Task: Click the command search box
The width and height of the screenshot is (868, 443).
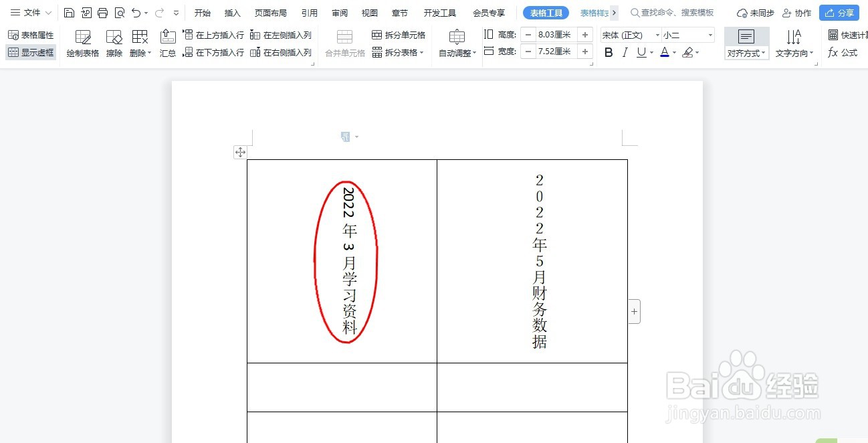Action: coord(673,13)
